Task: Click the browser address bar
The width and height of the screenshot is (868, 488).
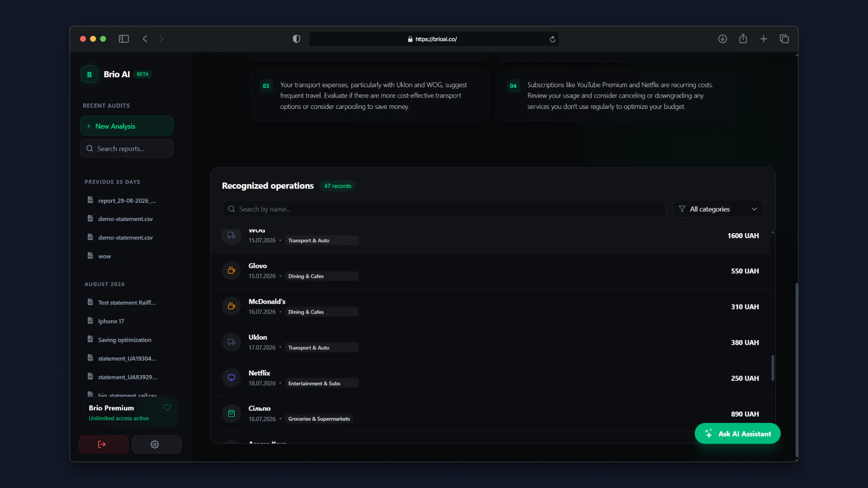Action: point(434,39)
